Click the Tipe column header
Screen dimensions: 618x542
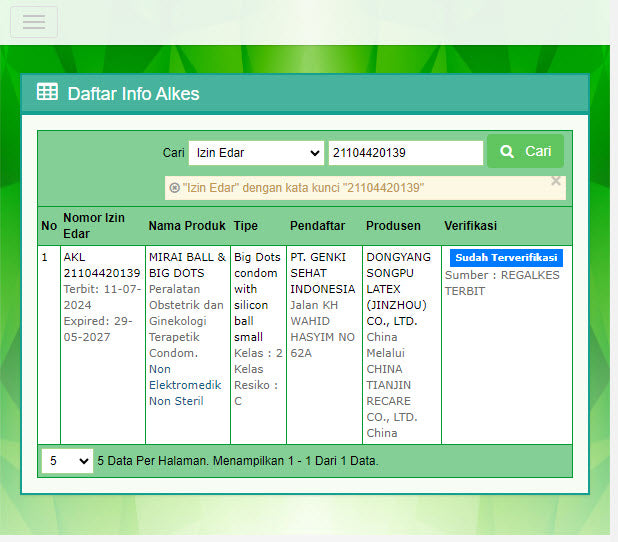coord(245,226)
